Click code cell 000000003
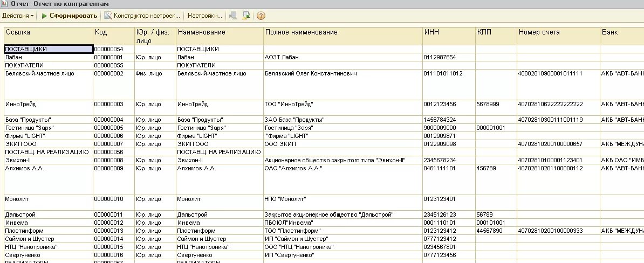 114,108
